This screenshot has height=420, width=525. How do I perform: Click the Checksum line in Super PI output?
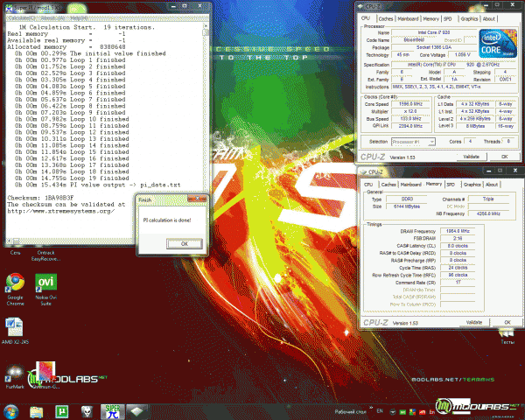coord(40,198)
